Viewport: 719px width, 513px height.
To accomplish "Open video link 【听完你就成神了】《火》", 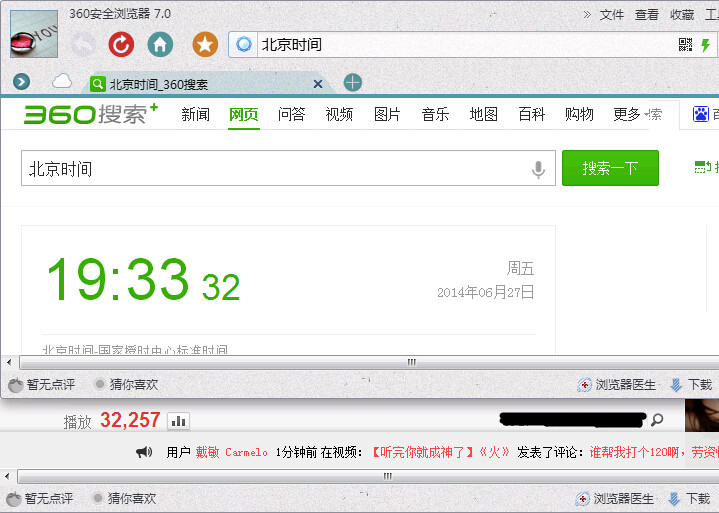I will pyautogui.click(x=439, y=452).
